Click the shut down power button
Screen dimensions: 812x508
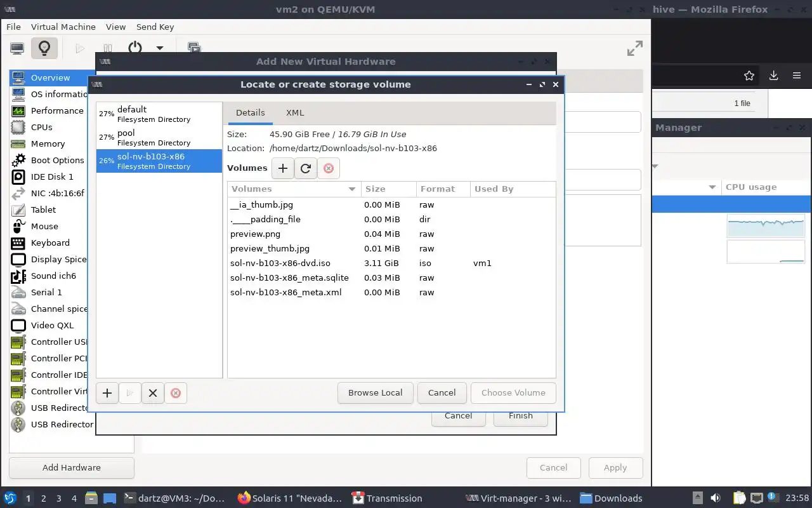pyautogui.click(x=134, y=48)
